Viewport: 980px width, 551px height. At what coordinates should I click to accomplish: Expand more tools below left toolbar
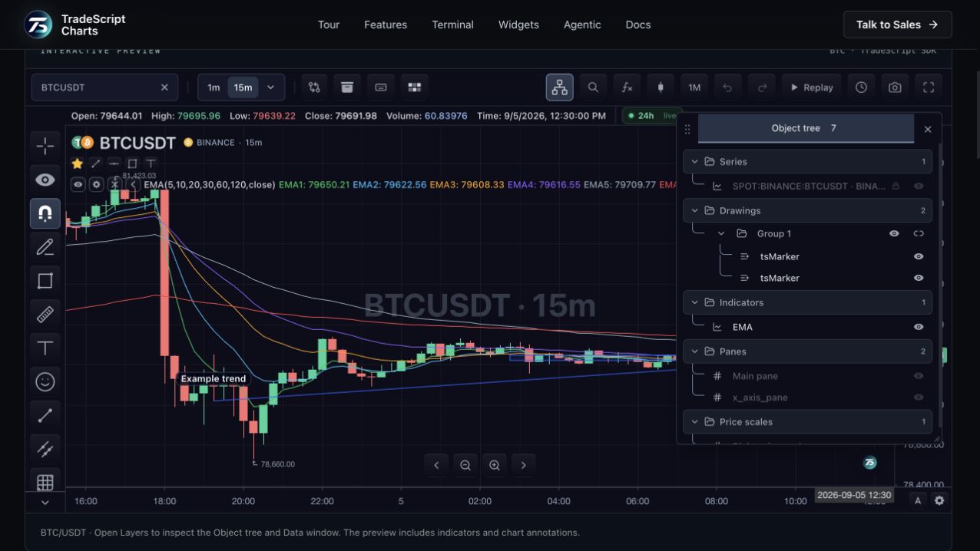point(45,503)
